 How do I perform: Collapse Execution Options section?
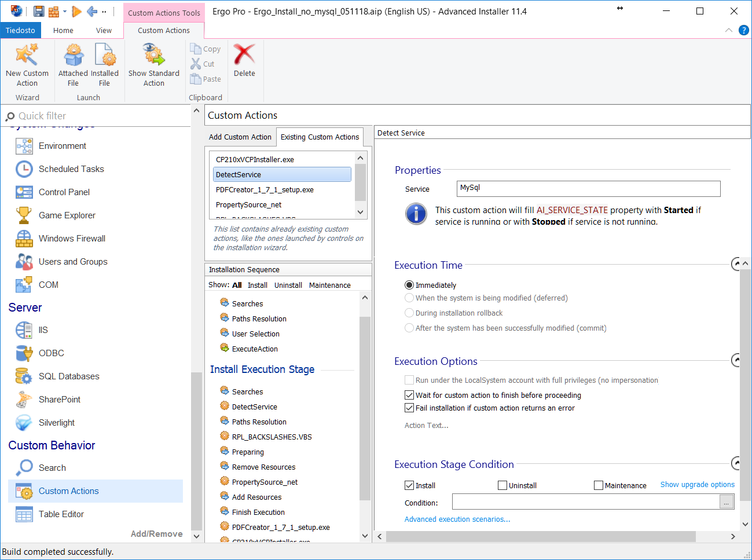(x=736, y=360)
